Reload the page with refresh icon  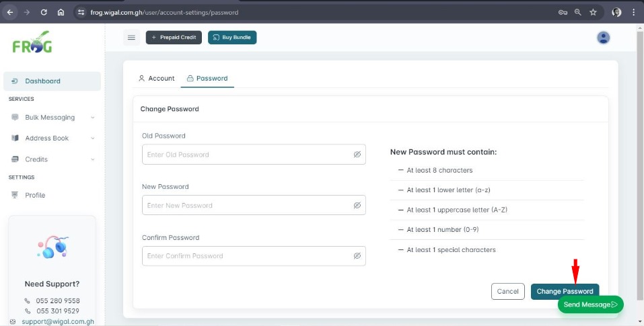click(x=44, y=12)
